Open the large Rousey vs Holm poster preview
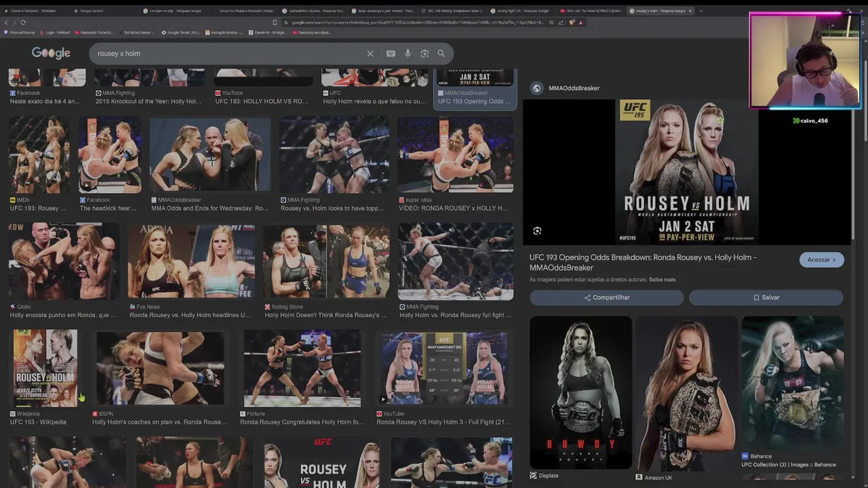 [686, 172]
